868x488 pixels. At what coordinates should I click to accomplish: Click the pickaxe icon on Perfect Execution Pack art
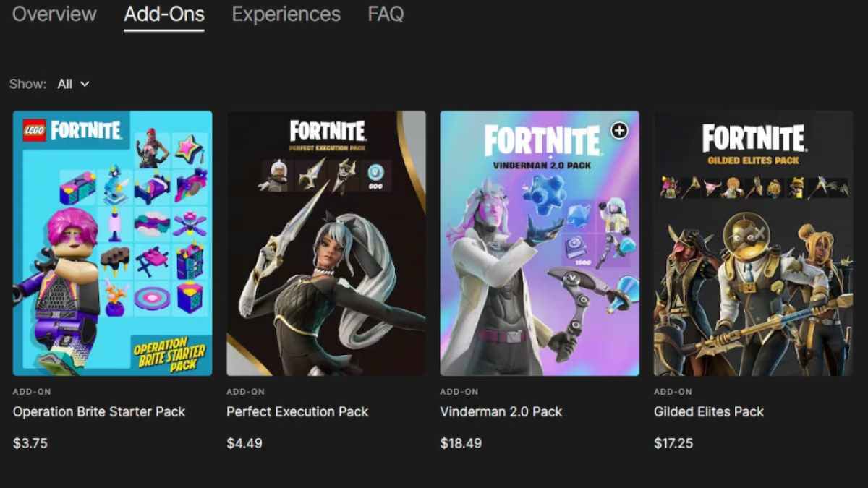[311, 172]
